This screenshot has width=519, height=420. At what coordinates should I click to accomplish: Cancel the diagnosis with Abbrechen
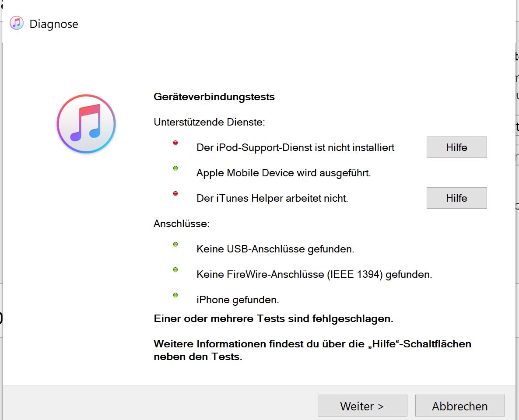[x=460, y=406]
